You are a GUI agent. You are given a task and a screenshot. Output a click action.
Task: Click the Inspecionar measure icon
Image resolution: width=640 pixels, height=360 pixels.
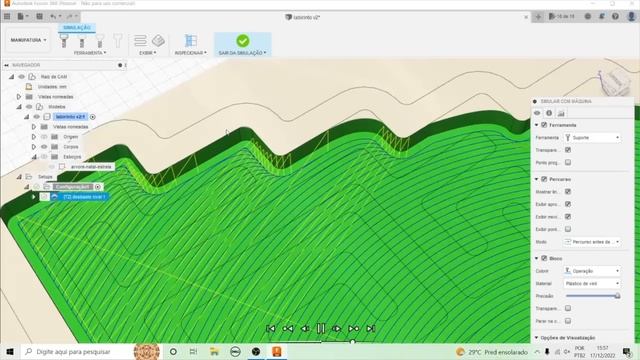pyautogui.click(x=191, y=40)
